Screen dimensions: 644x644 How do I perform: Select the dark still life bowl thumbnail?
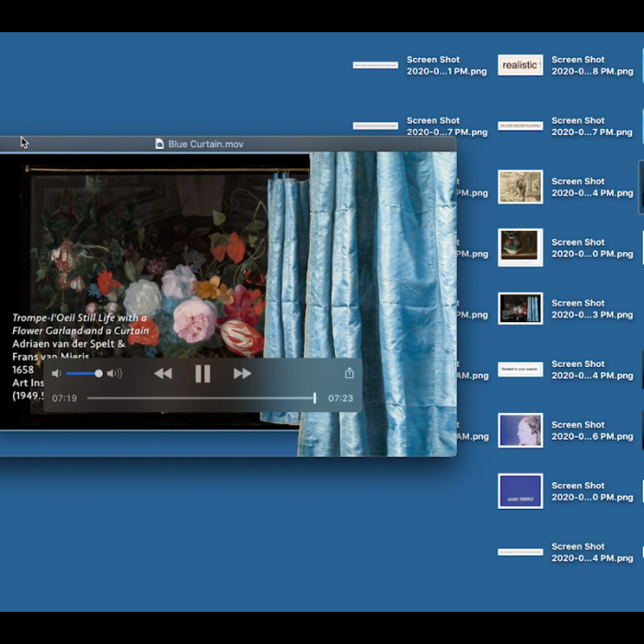(521, 247)
